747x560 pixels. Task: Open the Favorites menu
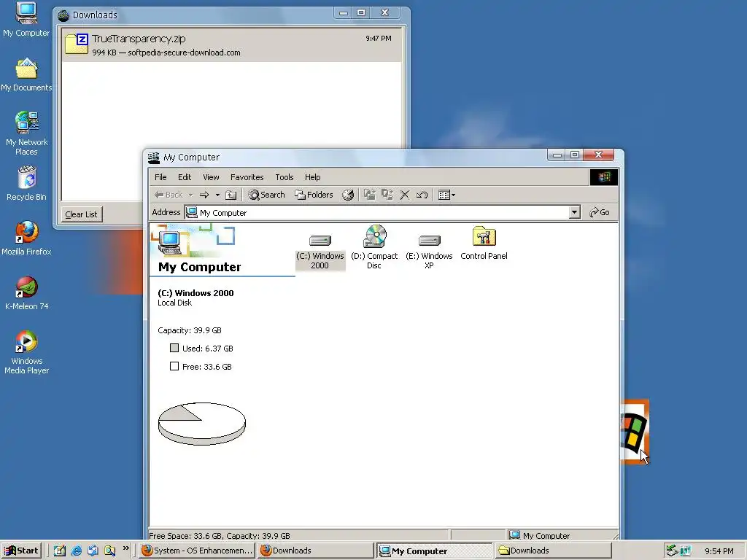pos(247,177)
